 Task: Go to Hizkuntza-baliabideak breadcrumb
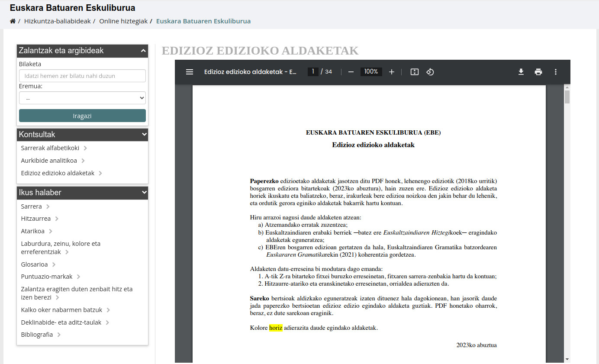(58, 21)
